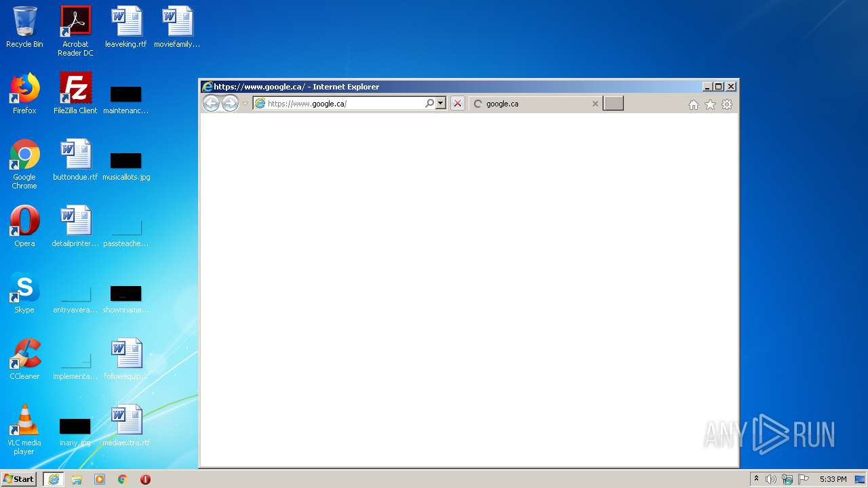Select the google.ca tab
This screenshot has width=868, height=488.
(535, 104)
